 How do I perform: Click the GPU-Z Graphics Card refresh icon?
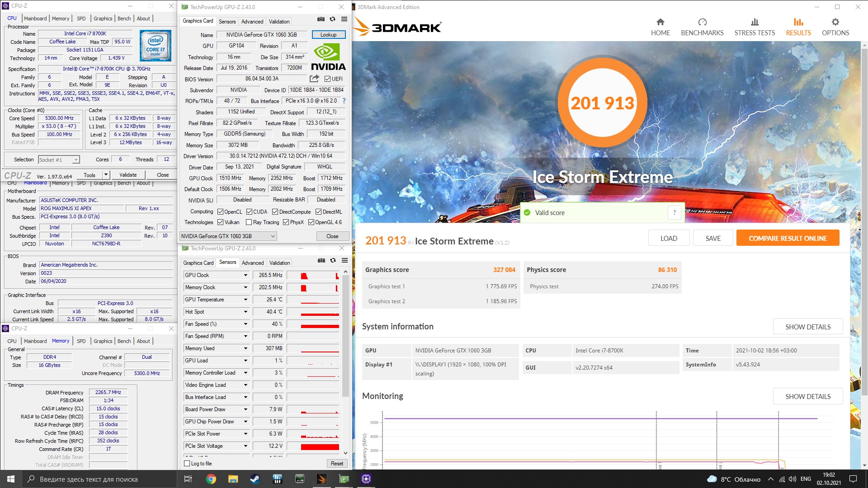[x=332, y=19]
